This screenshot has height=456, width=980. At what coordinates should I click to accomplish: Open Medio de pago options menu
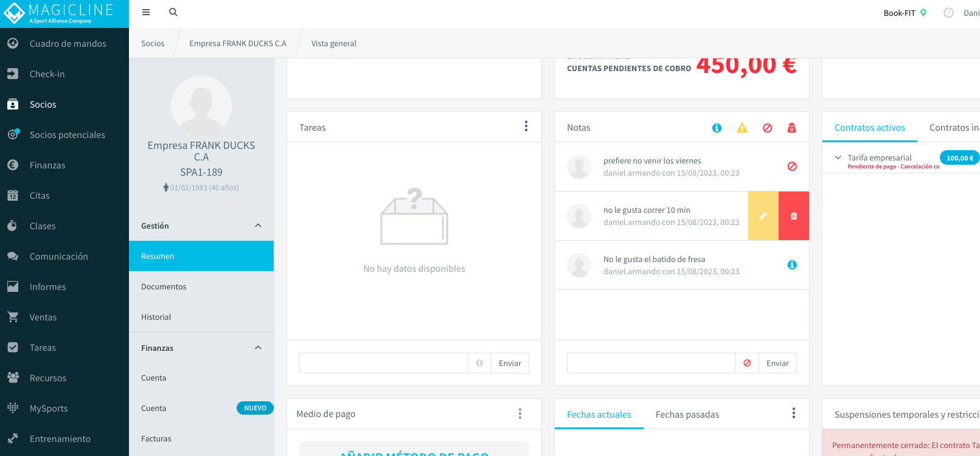click(520, 413)
